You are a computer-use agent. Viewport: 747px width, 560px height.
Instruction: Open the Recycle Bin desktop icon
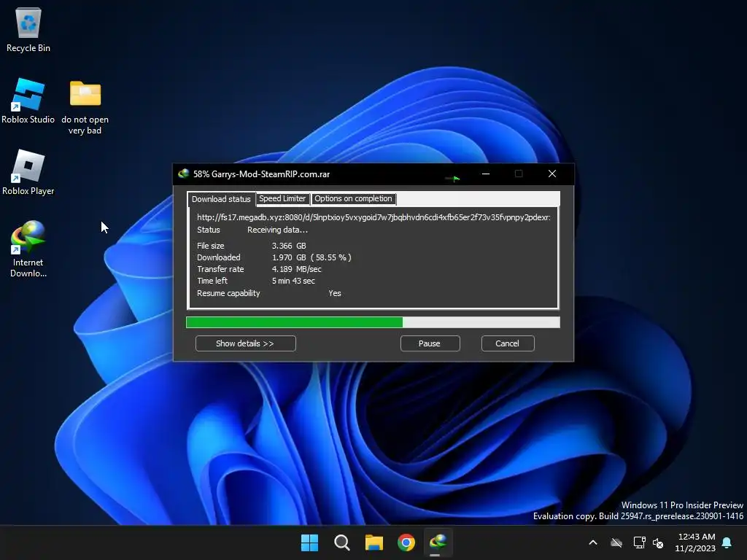28,30
